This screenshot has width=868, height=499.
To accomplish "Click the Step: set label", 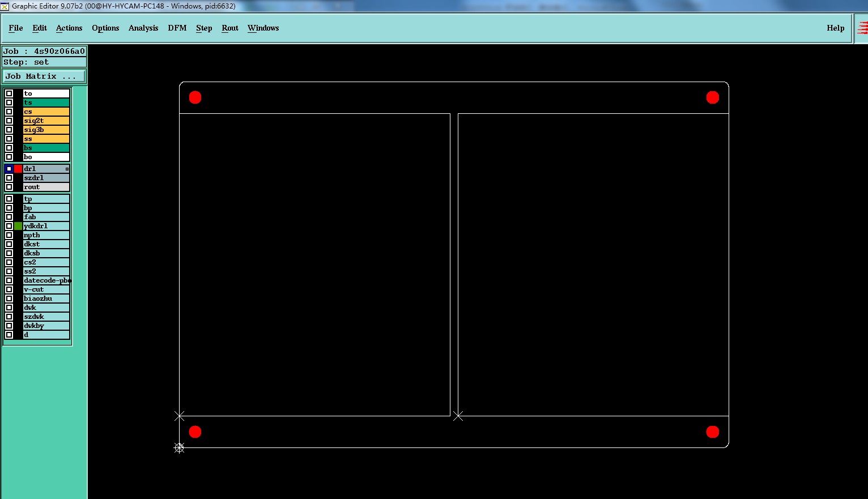I will [x=44, y=62].
